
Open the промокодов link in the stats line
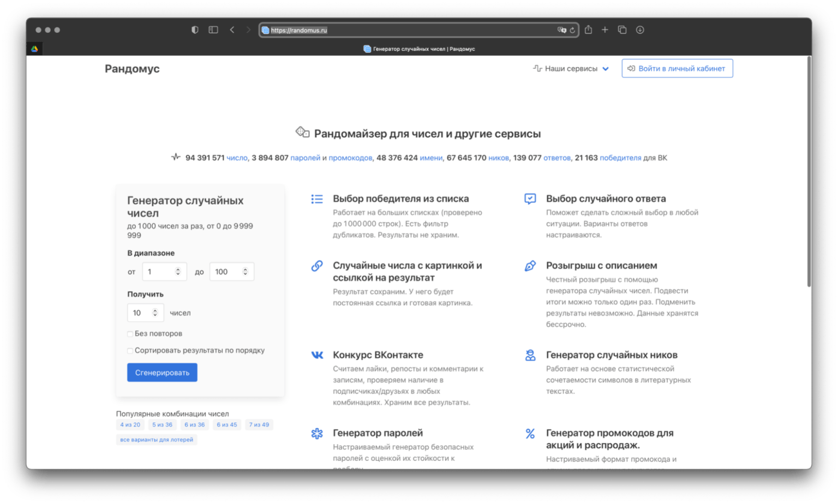350,158
